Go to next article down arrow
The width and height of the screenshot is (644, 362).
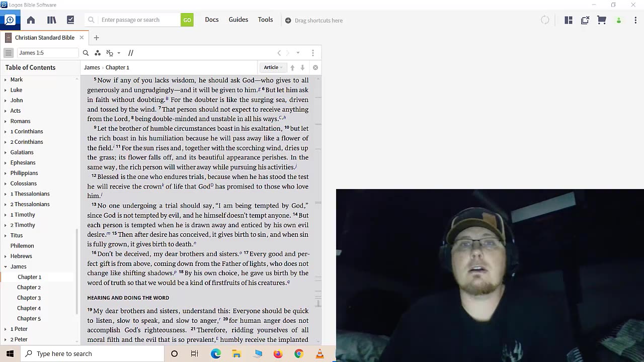pyautogui.click(x=302, y=67)
